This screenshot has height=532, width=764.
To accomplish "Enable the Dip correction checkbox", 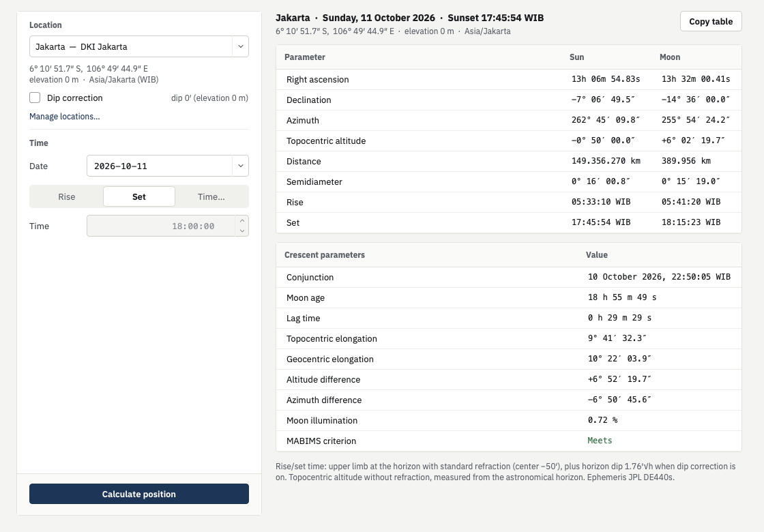I will pyautogui.click(x=35, y=98).
